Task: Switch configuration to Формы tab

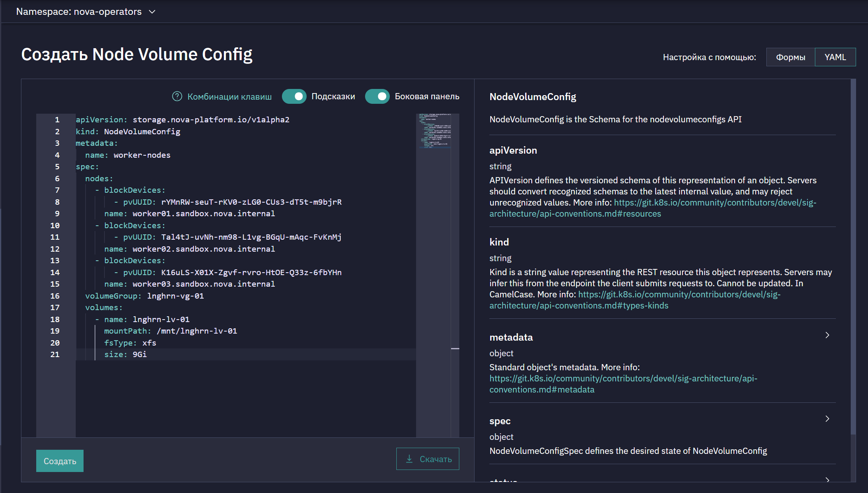Action: click(x=790, y=57)
